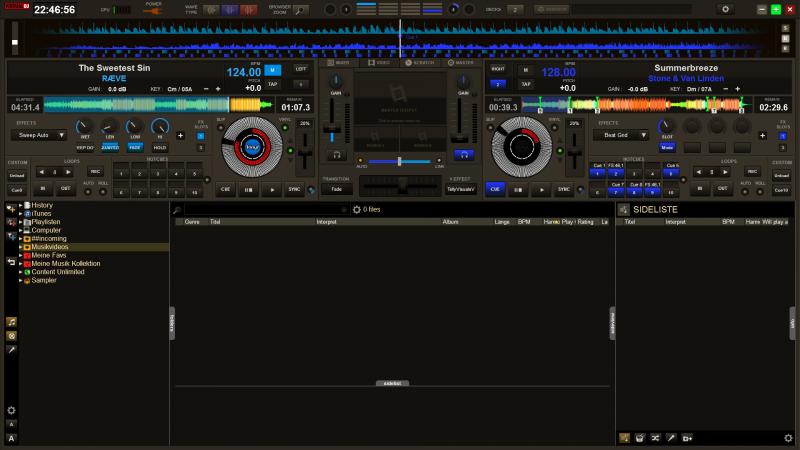Viewport: 800px width, 450px height.
Task: Open settings gear at bottom-left sidebar
Action: pos(11,410)
